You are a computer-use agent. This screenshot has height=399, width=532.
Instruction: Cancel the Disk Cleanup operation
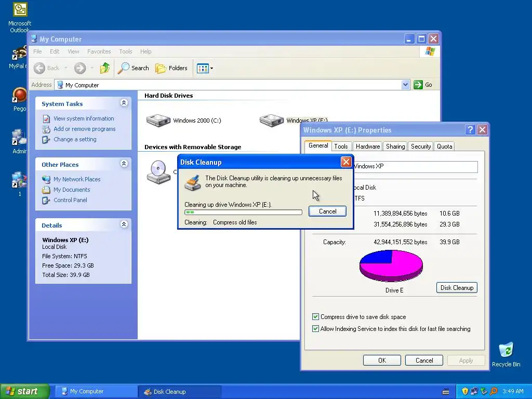click(x=327, y=211)
